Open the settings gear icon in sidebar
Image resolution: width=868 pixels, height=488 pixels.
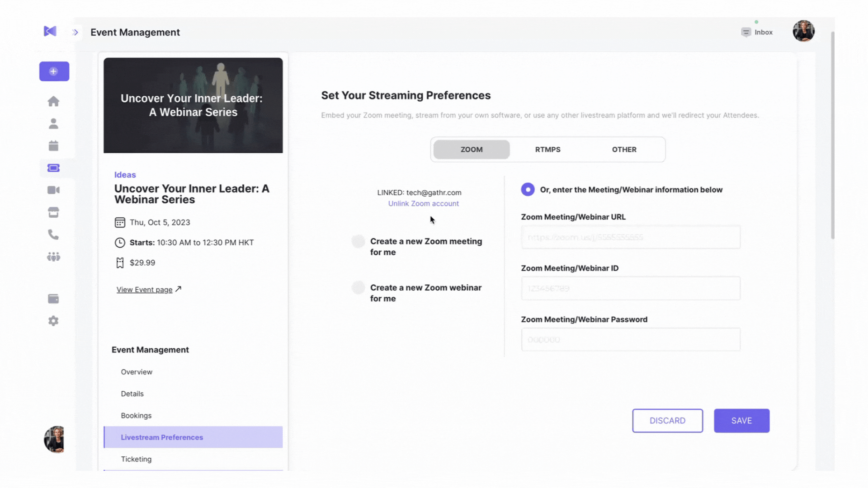tap(53, 321)
